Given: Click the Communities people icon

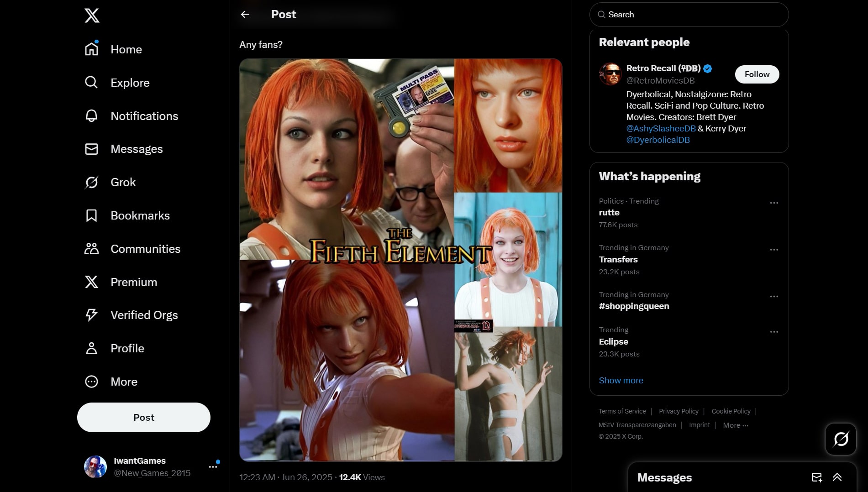Looking at the screenshot, I should coord(91,249).
